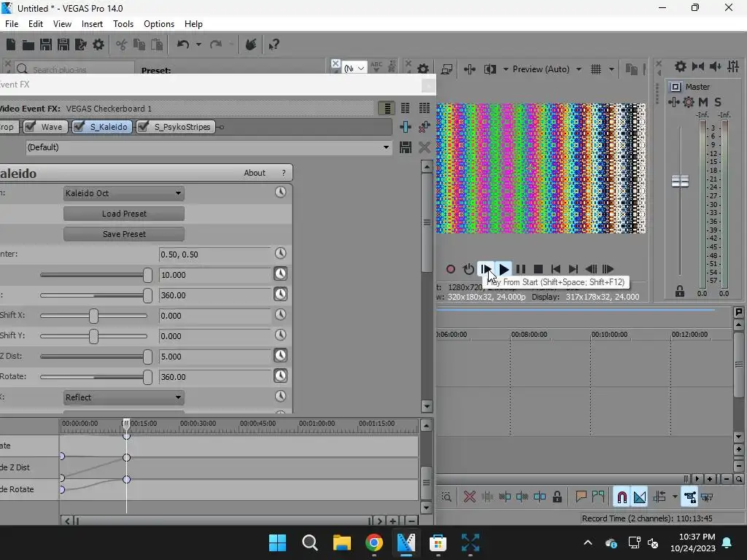Play the preview
747x560 pixels.
coord(503,269)
